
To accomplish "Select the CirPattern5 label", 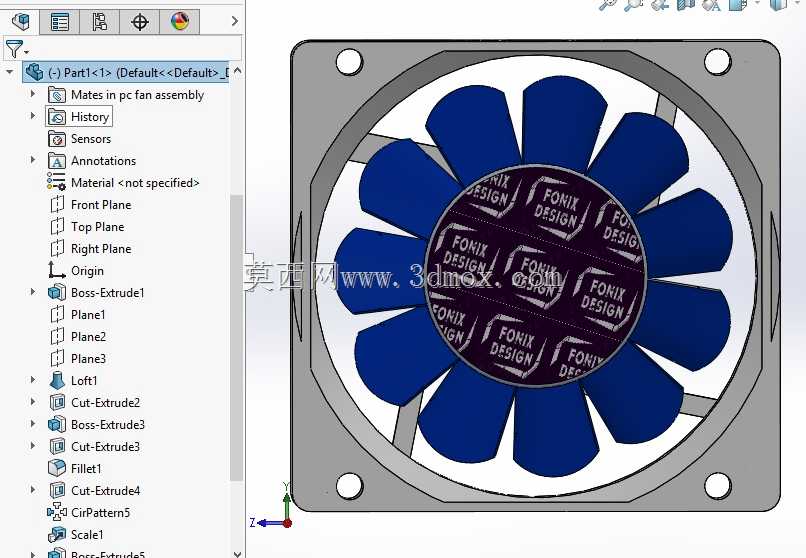I will pos(101,512).
